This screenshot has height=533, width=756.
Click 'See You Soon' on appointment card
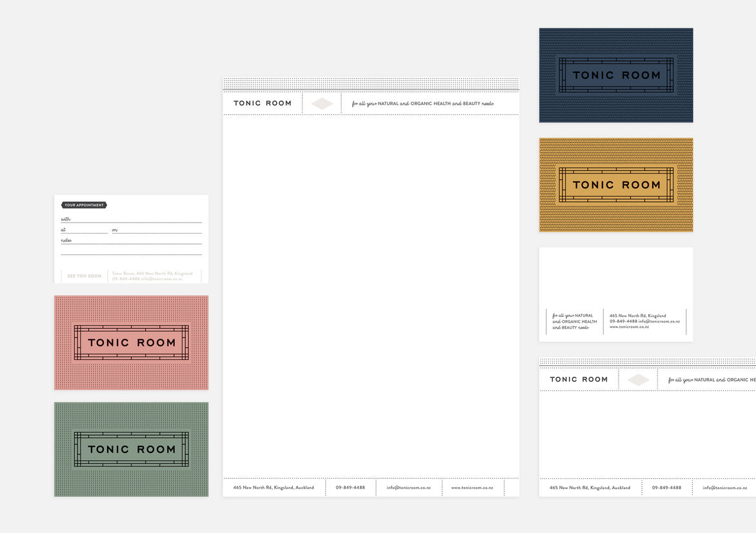coord(85,276)
